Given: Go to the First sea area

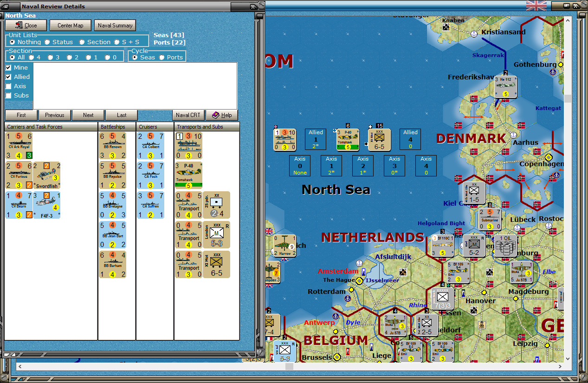Looking at the screenshot, I should (21, 115).
